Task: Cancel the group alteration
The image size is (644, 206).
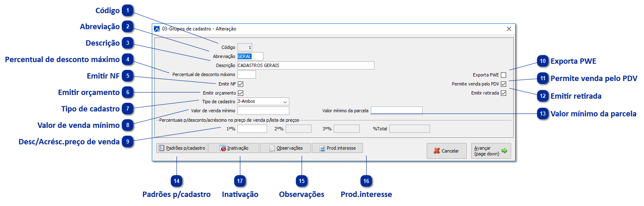Action: click(446, 151)
